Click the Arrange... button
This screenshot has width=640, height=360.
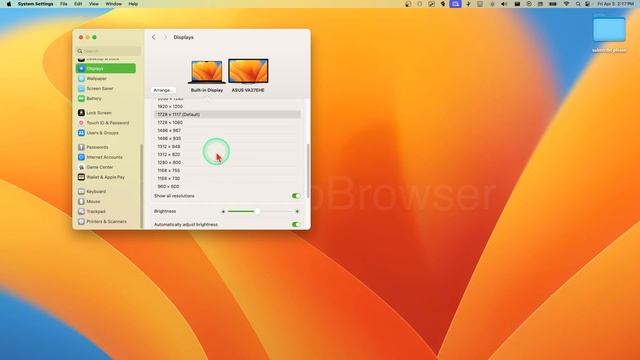163,90
